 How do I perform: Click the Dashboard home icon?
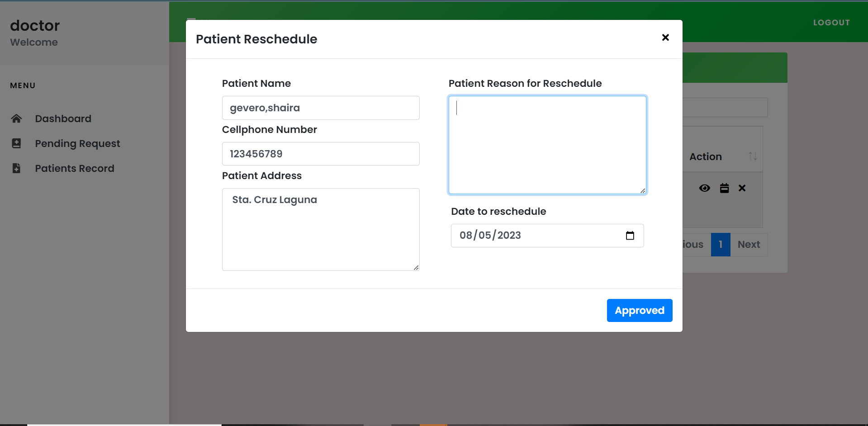(16, 118)
